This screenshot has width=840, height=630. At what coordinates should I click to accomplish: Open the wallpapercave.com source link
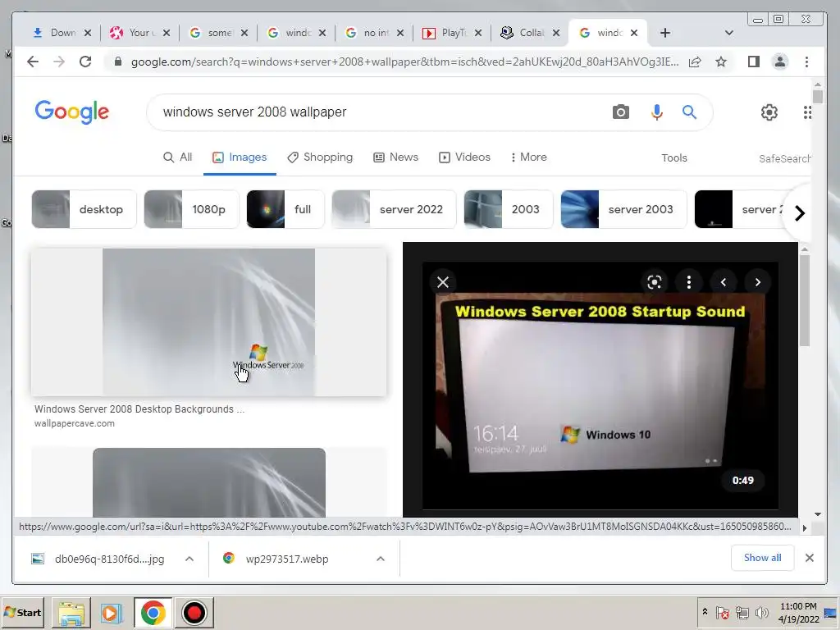point(75,423)
